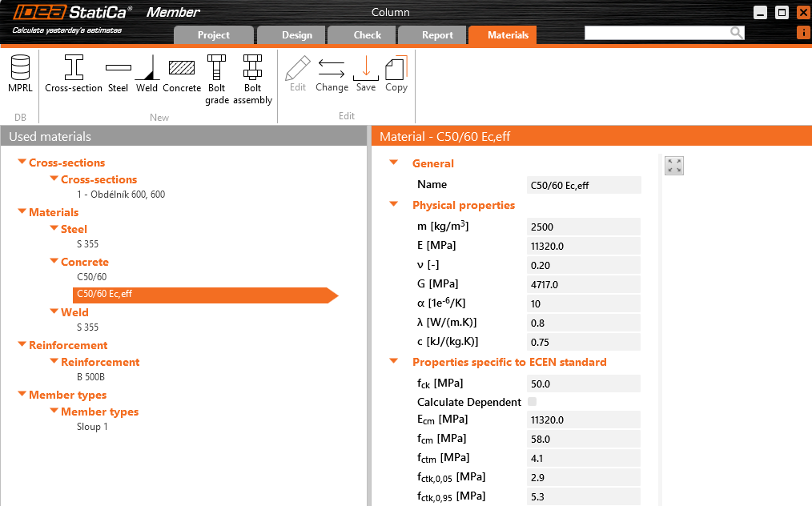The image size is (812, 506).
Task: Create a new Concrete material
Action: click(182, 74)
